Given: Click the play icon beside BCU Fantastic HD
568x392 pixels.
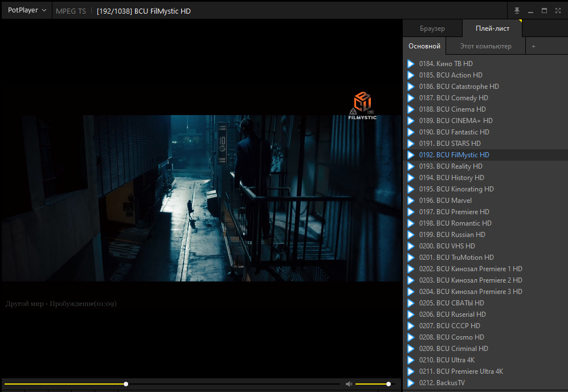Looking at the screenshot, I should tap(411, 132).
